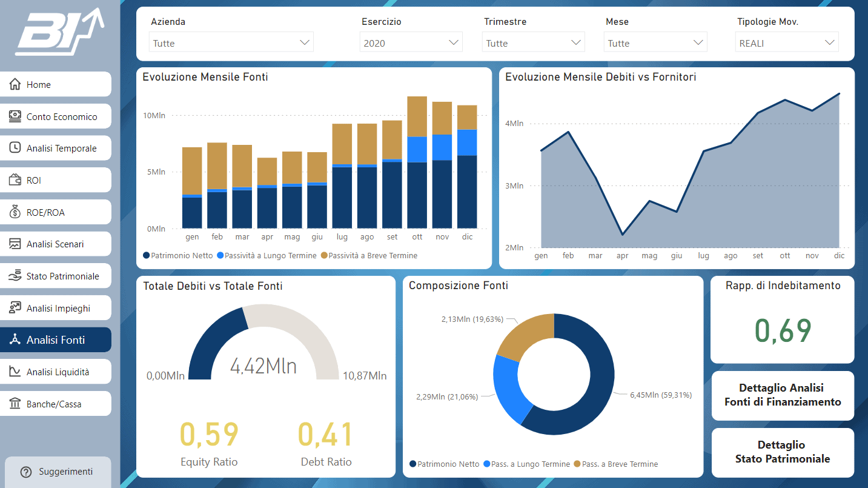Image resolution: width=868 pixels, height=488 pixels.
Task: Click the 4Mln y-axis label
Action: pyautogui.click(x=514, y=124)
